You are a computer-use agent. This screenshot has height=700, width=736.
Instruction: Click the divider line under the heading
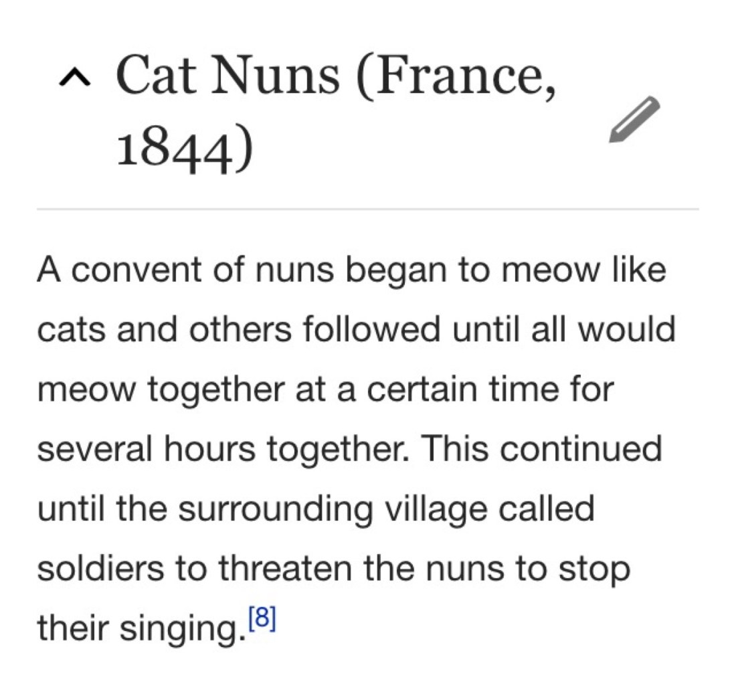click(368, 209)
